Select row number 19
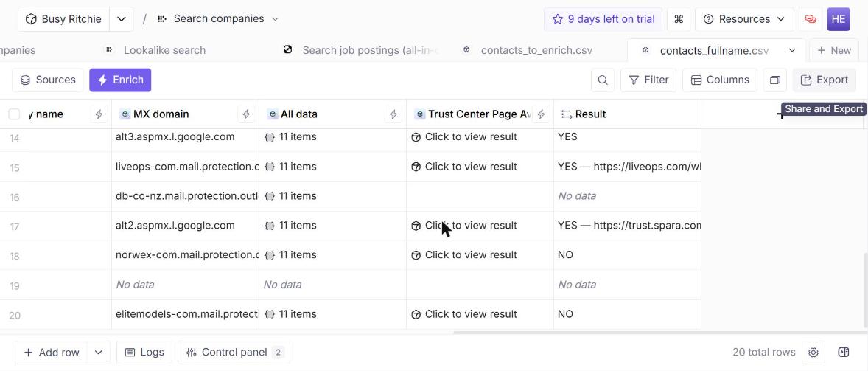868x371 pixels. [15, 285]
